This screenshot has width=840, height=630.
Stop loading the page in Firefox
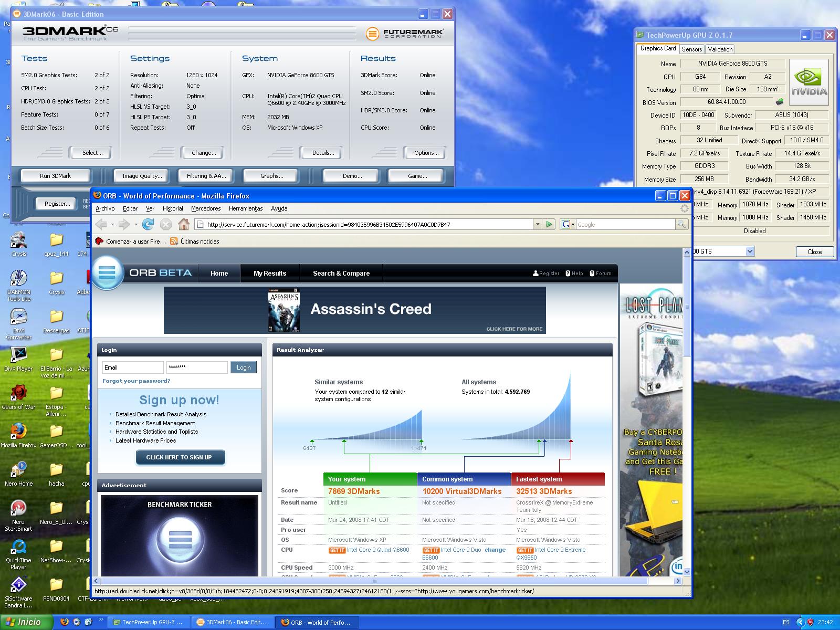coord(165,224)
